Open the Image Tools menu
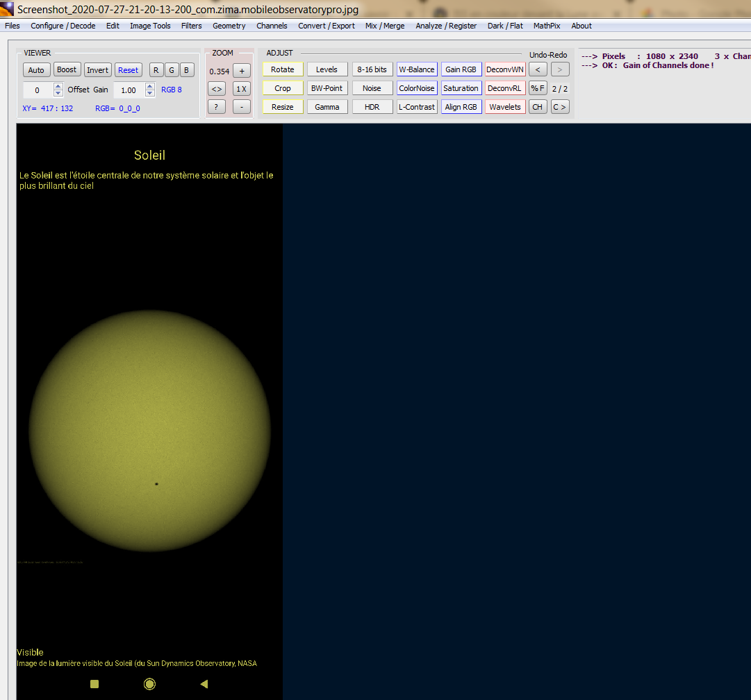Viewport: 751px width, 700px height. click(x=150, y=26)
